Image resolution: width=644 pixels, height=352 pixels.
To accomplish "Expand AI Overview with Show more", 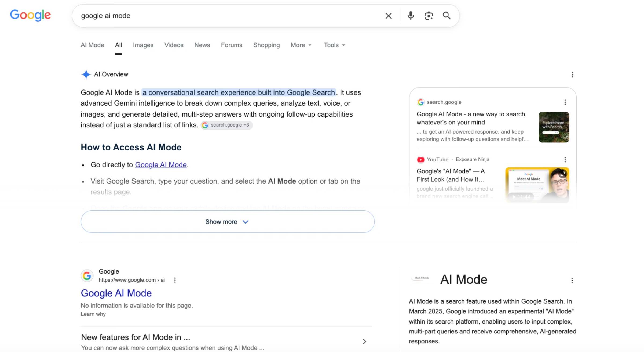I will (228, 222).
